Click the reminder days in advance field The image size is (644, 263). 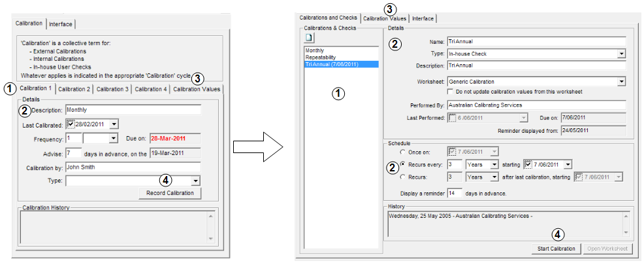pos(455,194)
